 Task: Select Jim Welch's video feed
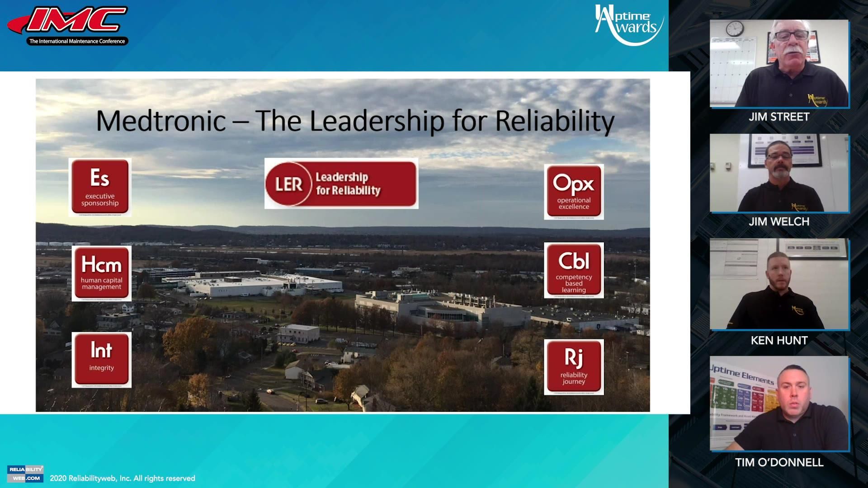click(x=778, y=174)
